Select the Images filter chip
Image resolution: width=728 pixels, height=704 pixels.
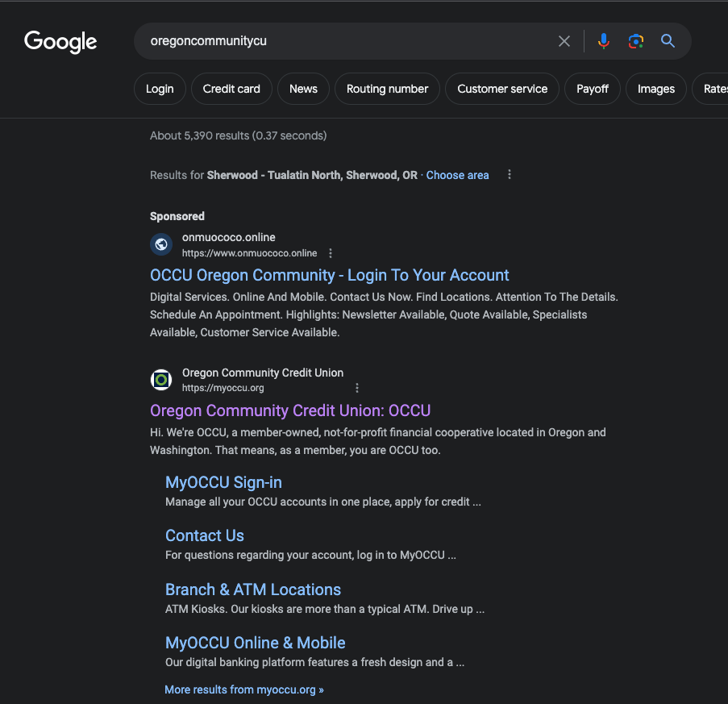coord(655,89)
